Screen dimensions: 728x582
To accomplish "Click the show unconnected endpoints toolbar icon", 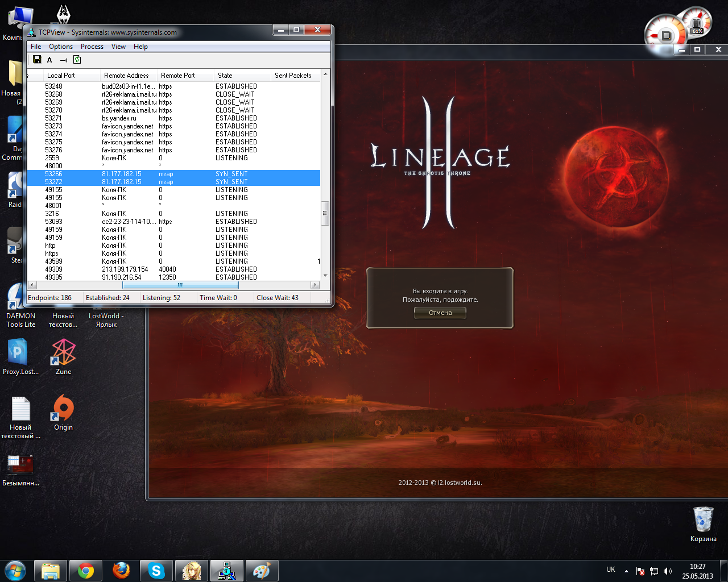I will (64, 60).
